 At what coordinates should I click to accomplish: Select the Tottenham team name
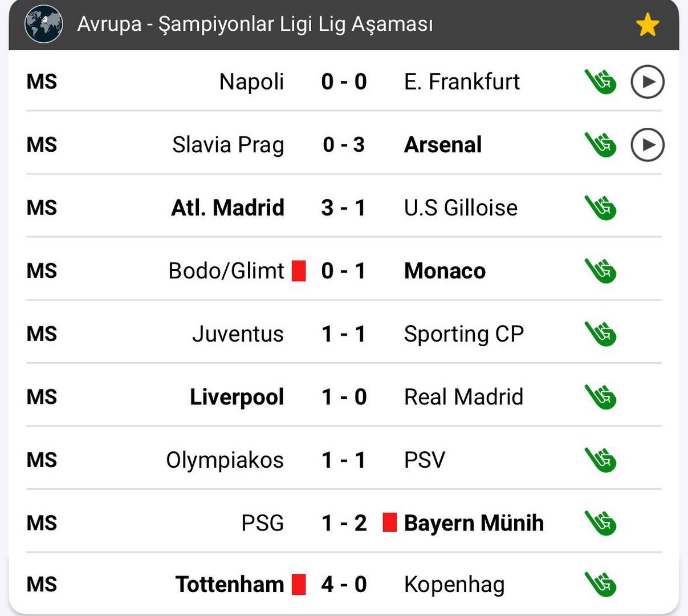[x=230, y=585]
